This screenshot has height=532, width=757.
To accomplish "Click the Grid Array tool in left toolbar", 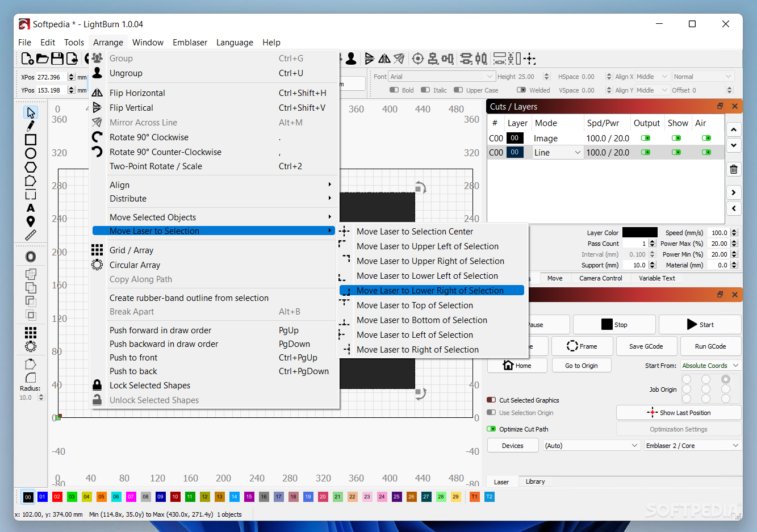I will click(x=31, y=332).
